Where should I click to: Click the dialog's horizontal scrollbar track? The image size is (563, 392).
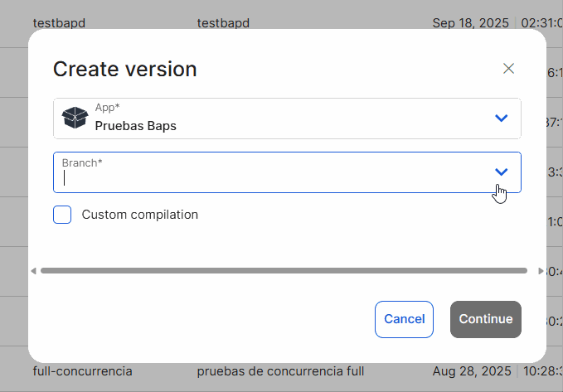pyautogui.click(x=284, y=270)
